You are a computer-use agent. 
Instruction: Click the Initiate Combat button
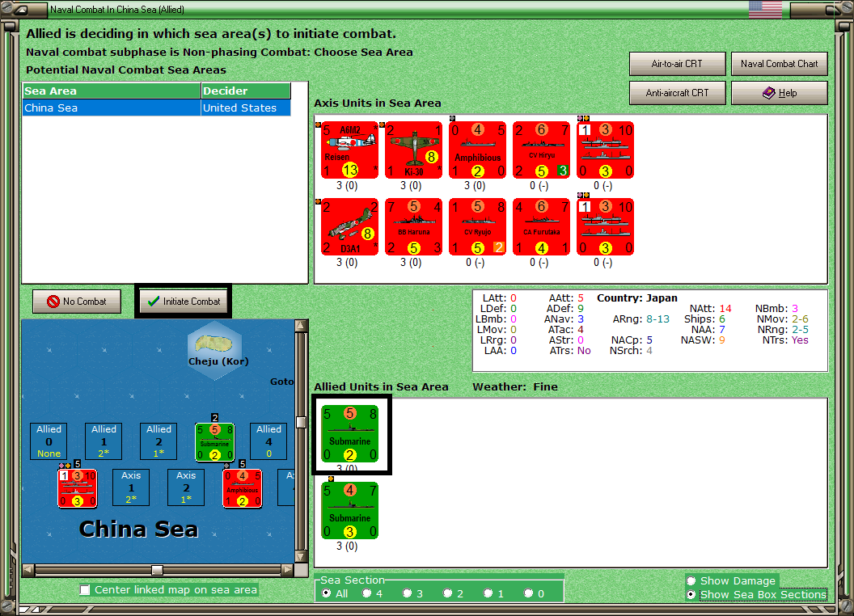[x=184, y=302]
